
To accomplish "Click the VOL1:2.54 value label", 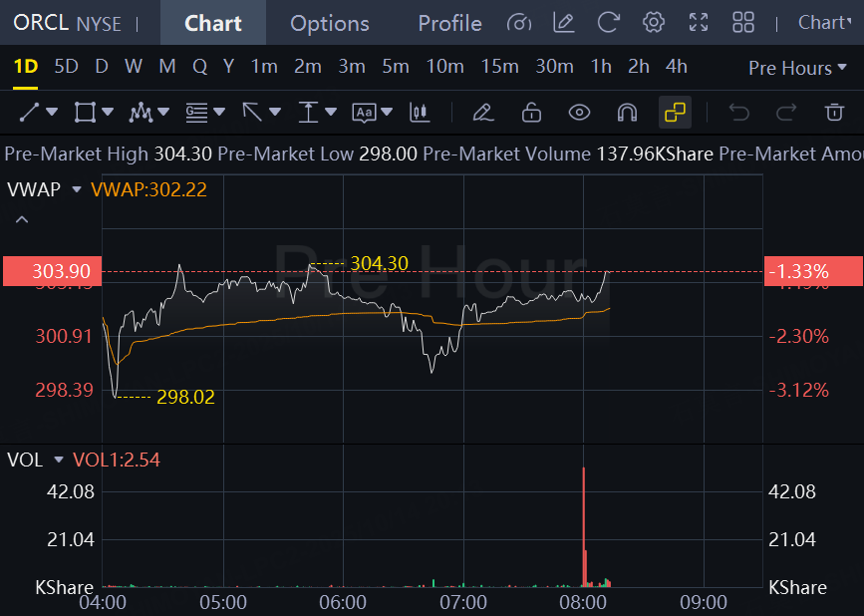I will (x=117, y=460).
